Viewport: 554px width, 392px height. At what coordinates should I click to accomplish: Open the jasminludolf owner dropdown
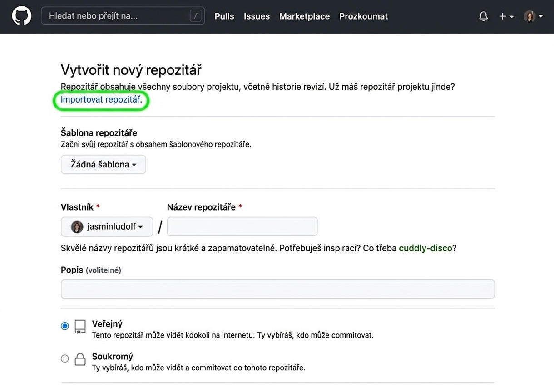(x=107, y=226)
